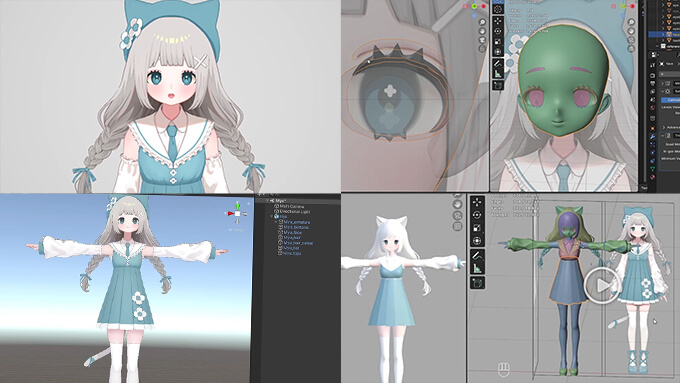Select the Move tool in the T-pose viewport toolbar

(x=477, y=202)
